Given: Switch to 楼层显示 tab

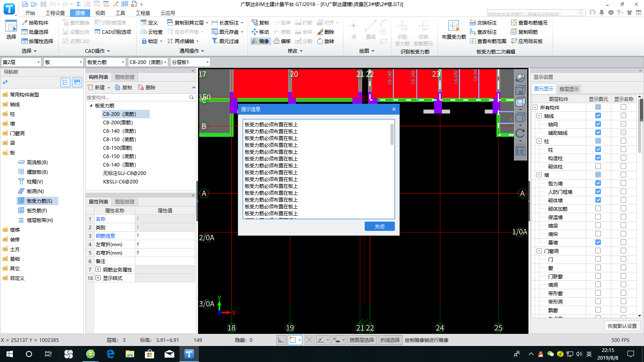Looking at the screenshot, I should (569, 89).
